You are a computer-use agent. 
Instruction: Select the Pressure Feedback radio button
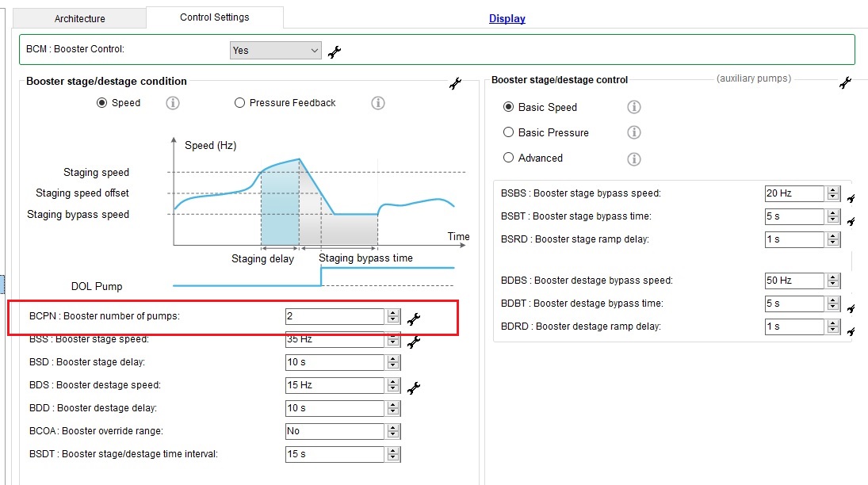239,103
